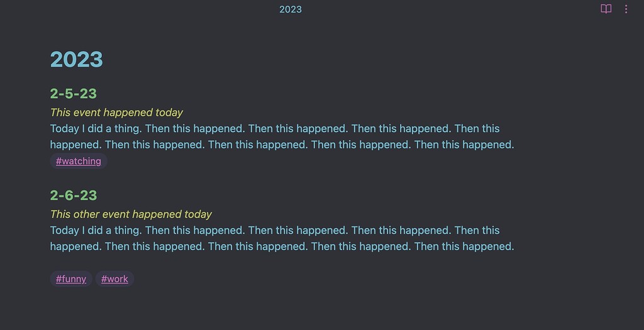Click word "today" ending "This other event happened today"
The image size is (644, 330).
point(198,214)
